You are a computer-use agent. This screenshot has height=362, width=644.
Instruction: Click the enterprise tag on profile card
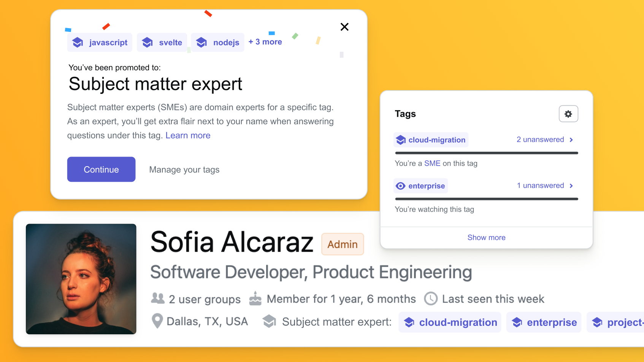click(544, 322)
